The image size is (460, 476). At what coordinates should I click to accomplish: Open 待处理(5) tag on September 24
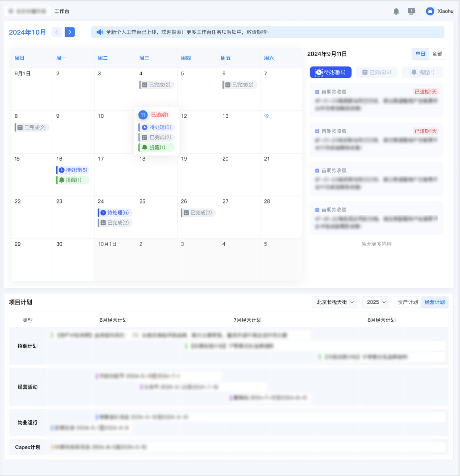tap(115, 212)
